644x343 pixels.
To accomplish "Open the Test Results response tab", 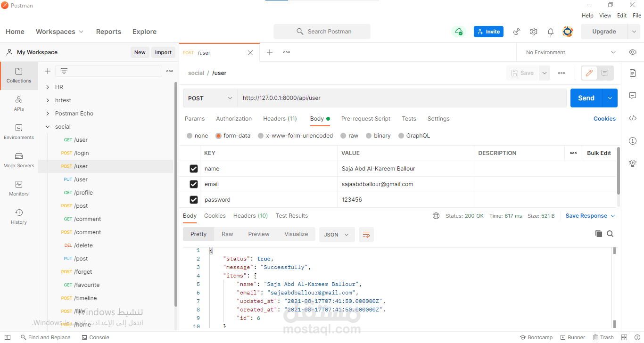I will point(292,216).
